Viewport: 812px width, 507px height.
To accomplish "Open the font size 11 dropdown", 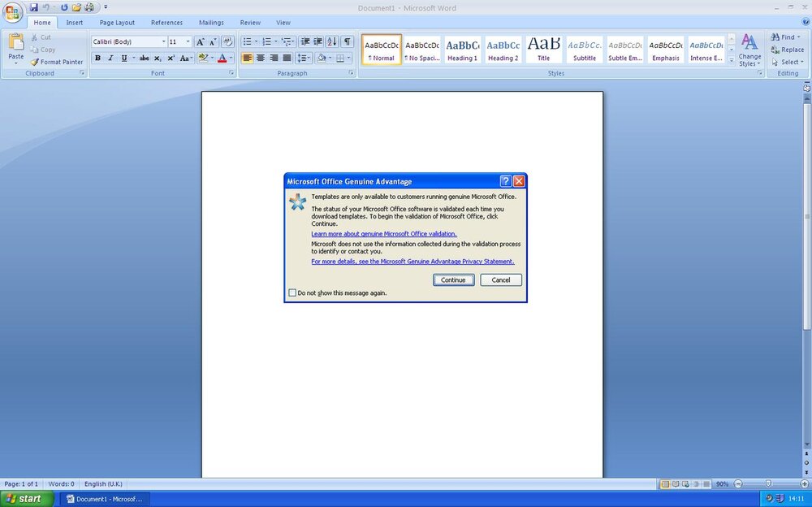I will (188, 42).
